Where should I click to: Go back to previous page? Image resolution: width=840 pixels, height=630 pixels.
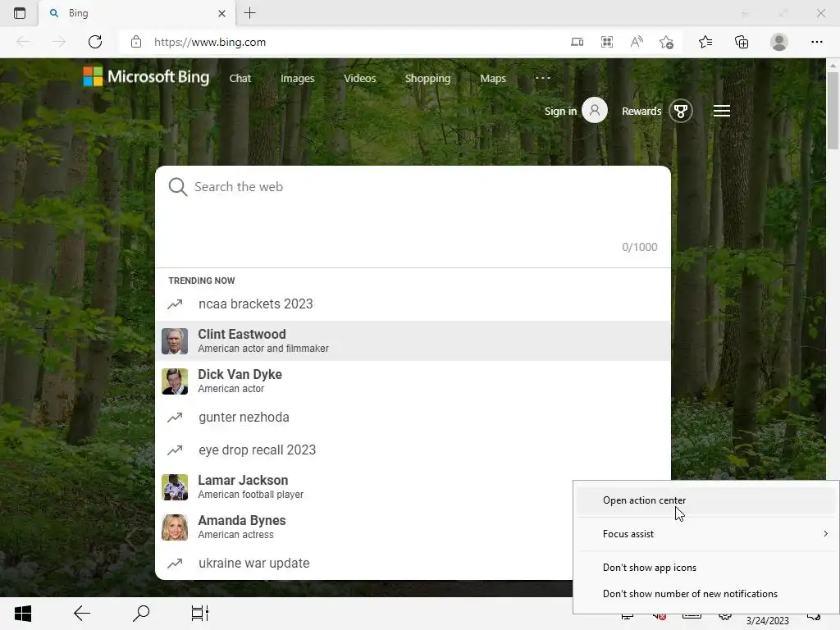pos(23,42)
